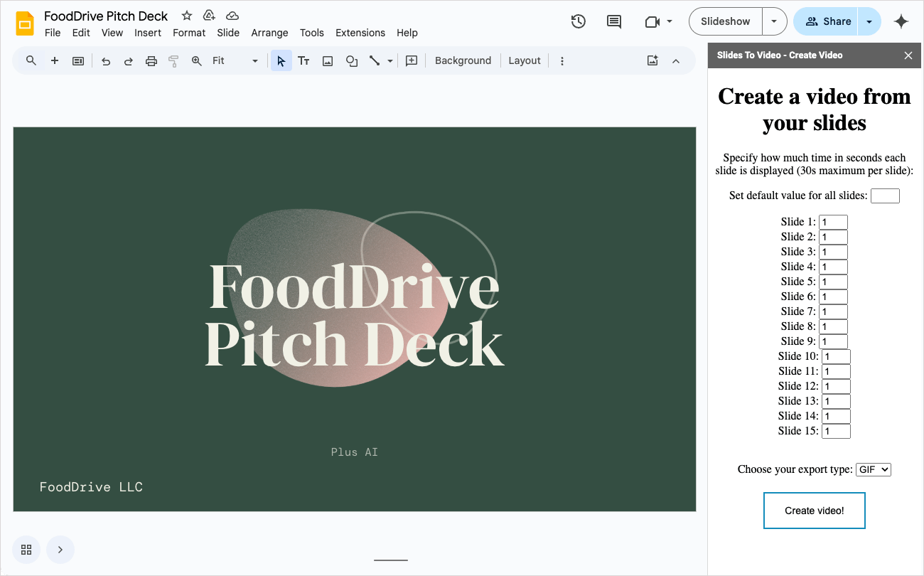Screen dimensions: 924x576
Task: Open the Gemini sparkle icon
Action: [901, 21]
